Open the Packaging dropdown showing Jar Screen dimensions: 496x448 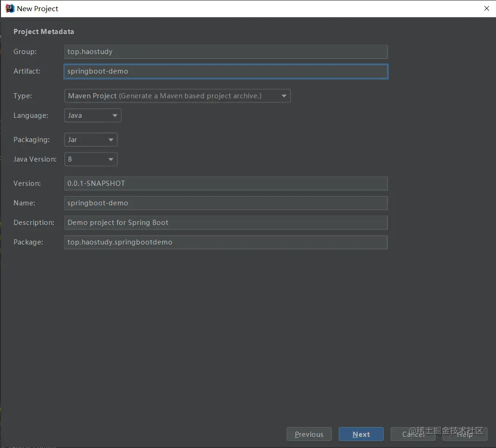[90, 140]
